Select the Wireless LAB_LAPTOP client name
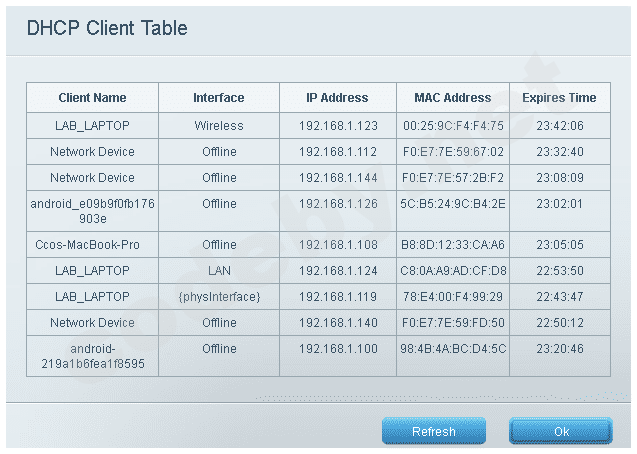The width and height of the screenshot is (637, 454). click(x=92, y=126)
